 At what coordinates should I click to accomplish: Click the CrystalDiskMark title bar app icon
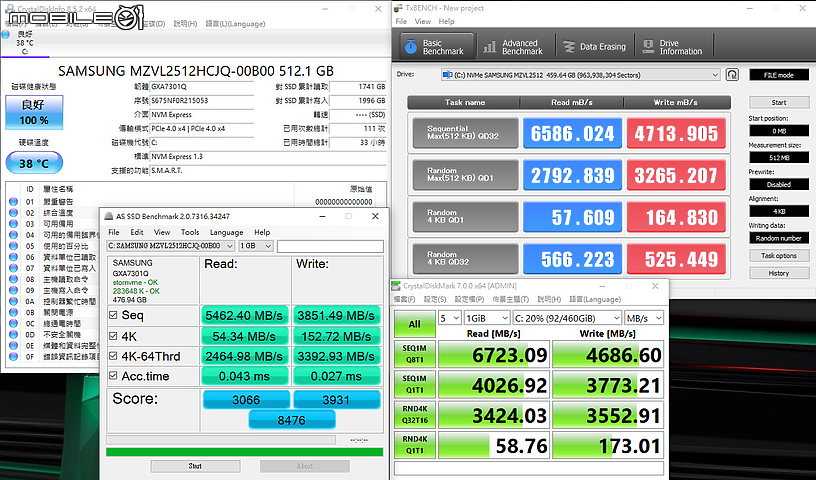click(396, 286)
